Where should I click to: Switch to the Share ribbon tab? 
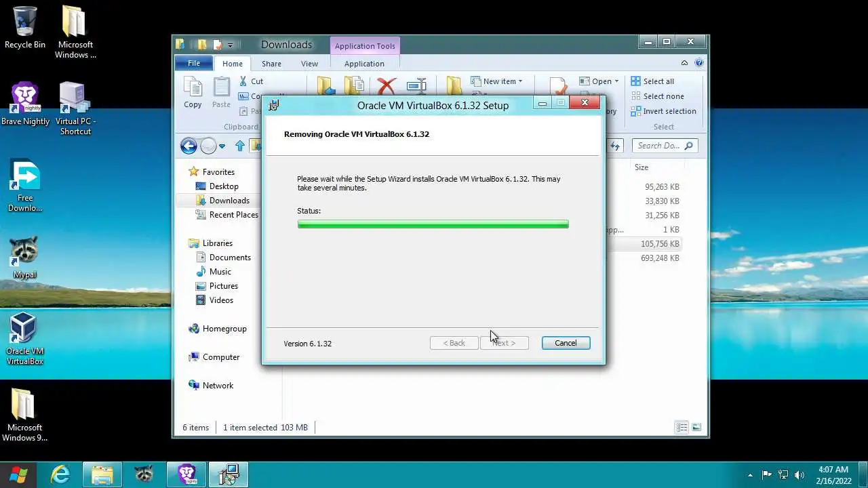click(271, 64)
